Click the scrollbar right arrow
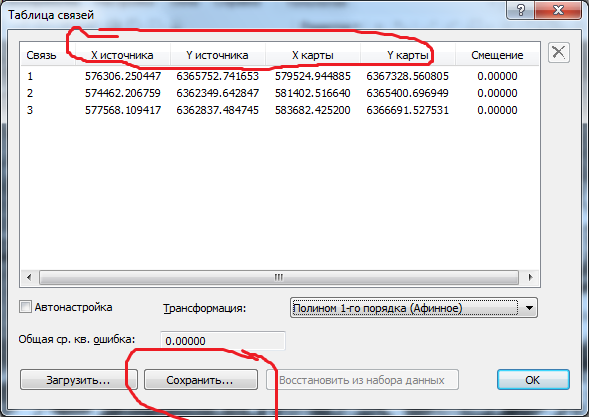Viewport: 591px width, 420px height. [x=530, y=277]
